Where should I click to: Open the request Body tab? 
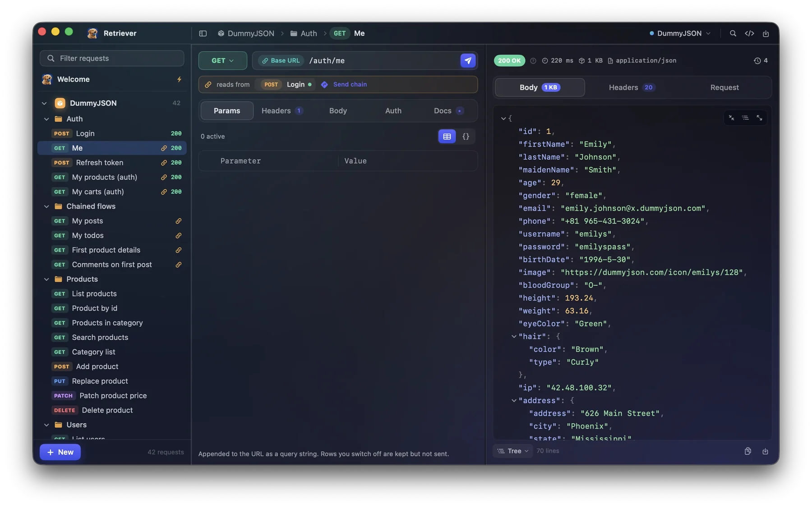[x=338, y=110]
